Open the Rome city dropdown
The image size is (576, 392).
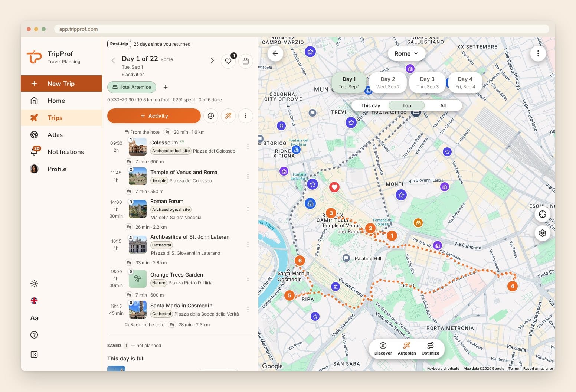[406, 53]
